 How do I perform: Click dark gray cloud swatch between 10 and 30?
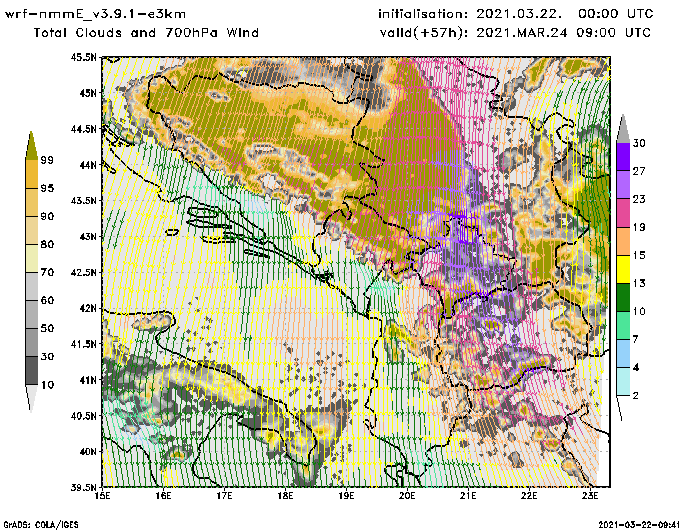coord(31,371)
